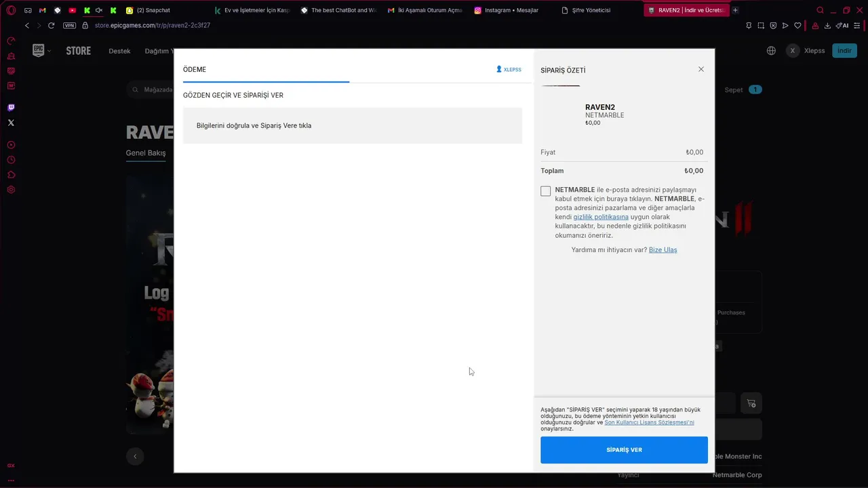
Task: Click the pin icon in browser toolbar
Action: pos(748,25)
